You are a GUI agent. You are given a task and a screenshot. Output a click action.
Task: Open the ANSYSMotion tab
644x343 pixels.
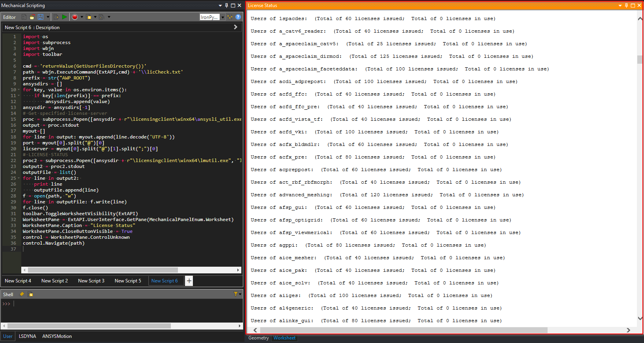(57, 336)
